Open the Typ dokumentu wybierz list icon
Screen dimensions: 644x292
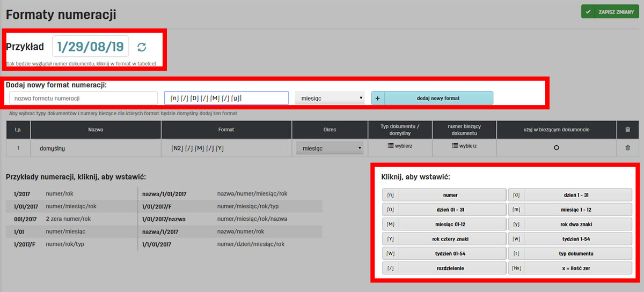(391, 146)
